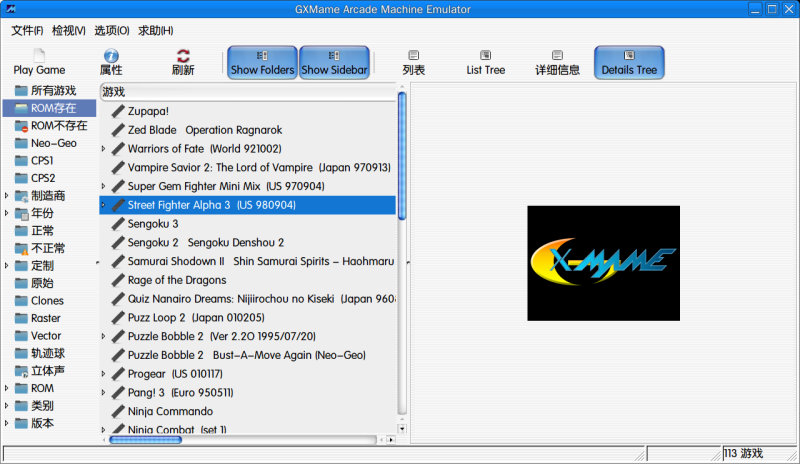Expand Pang! 3 (Euro 950511) clones
Screen dimensions: 800x464
tap(104, 393)
